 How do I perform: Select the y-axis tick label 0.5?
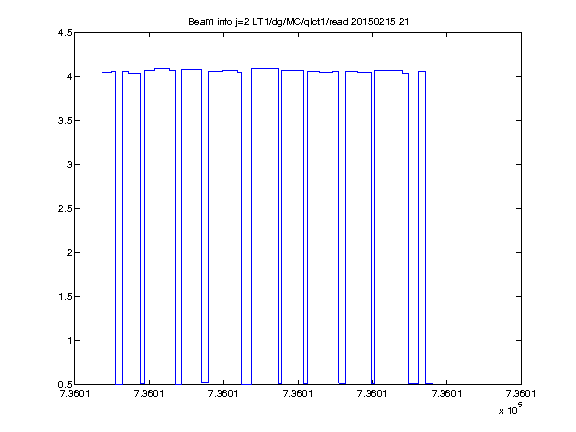point(65,384)
